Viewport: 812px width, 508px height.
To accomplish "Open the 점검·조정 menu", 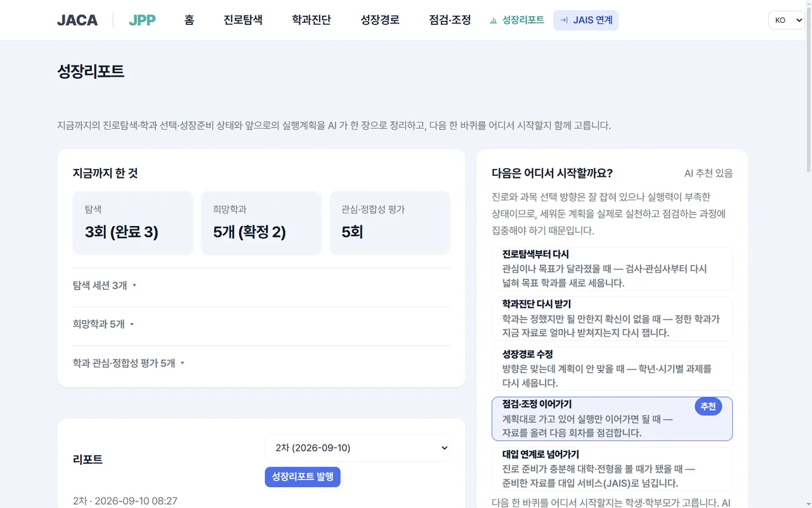I will [450, 20].
